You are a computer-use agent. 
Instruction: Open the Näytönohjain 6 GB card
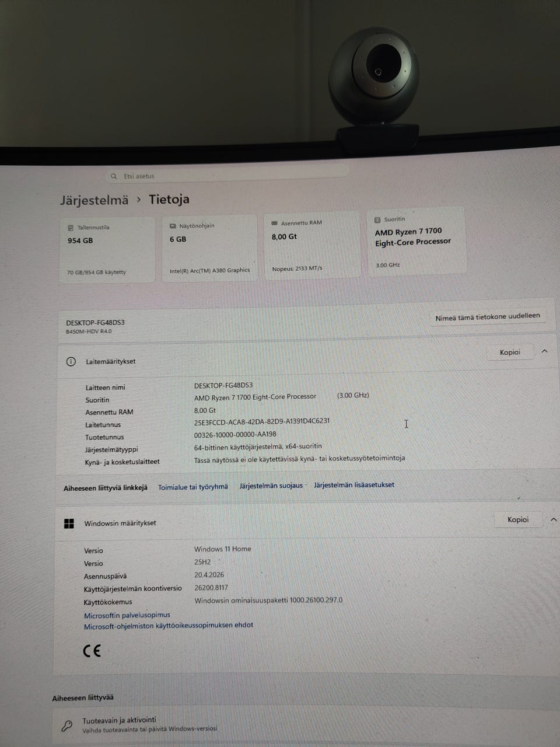click(209, 248)
